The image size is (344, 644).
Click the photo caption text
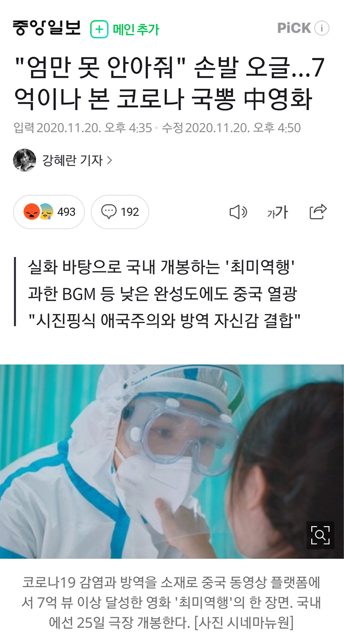pyautogui.click(x=172, y=603)
